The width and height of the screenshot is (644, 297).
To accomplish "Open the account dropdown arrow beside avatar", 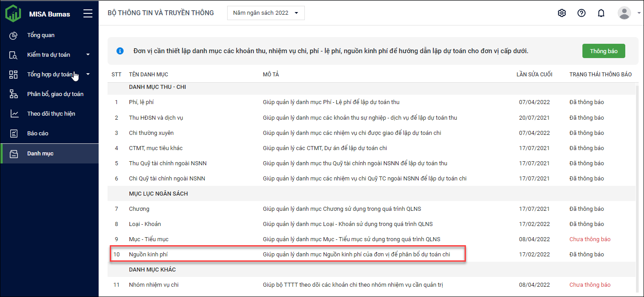I will pyautogui.click(x=639, y=13).
